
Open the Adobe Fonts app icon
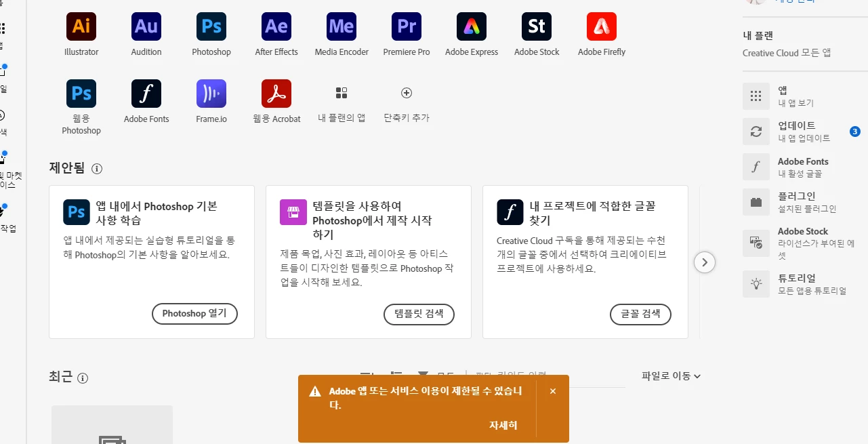point(146,94)
